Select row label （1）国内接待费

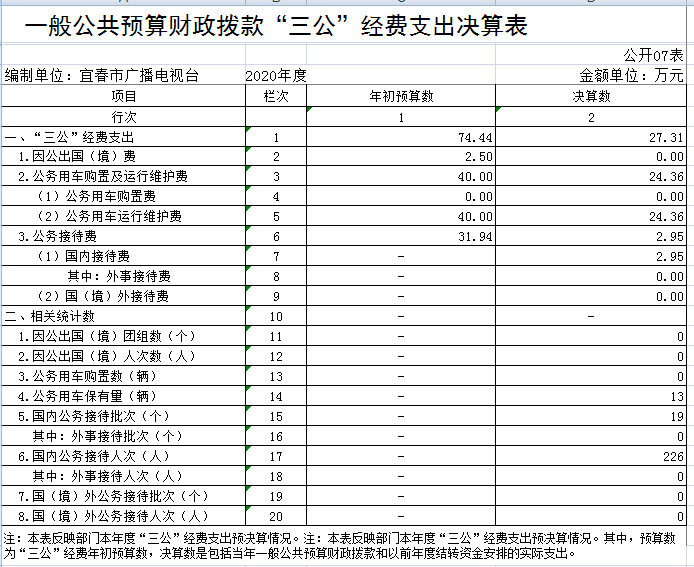pos(84,256)
